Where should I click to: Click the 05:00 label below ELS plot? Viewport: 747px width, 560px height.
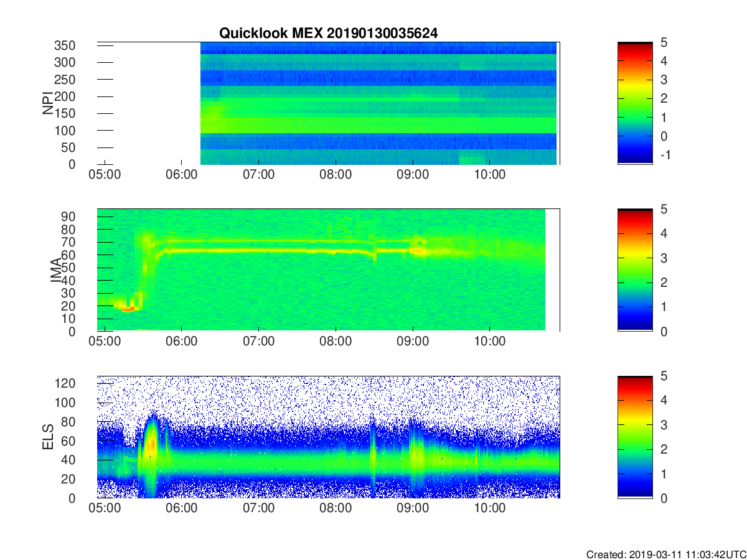click(105, 509)
